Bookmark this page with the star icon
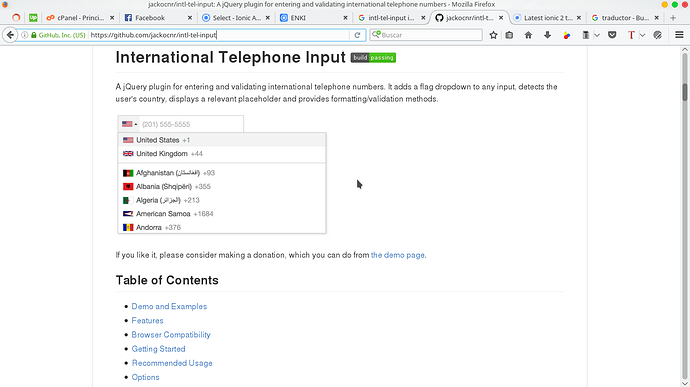The width and height of the screenshot is (690, 387). click(x=493, y=35)
